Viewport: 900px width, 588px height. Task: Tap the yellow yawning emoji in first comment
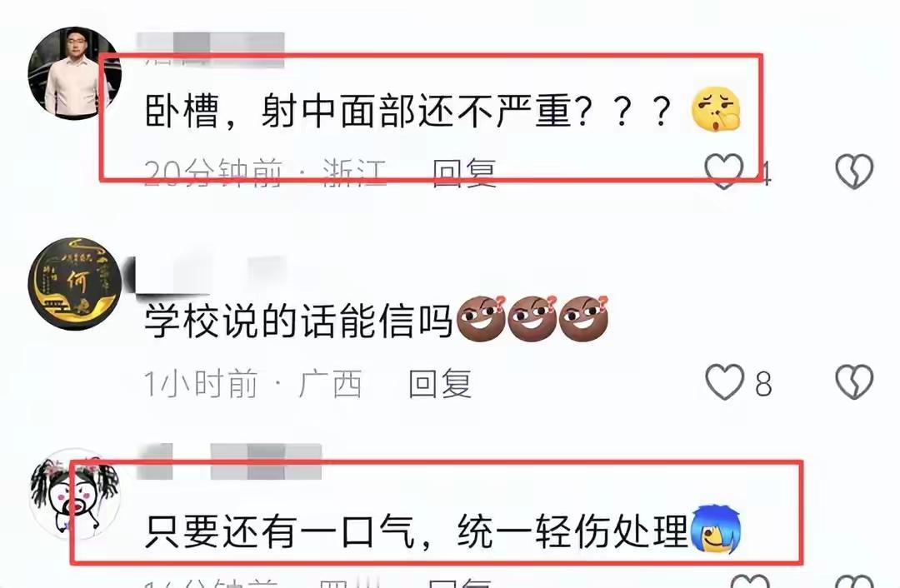[717, 110]
